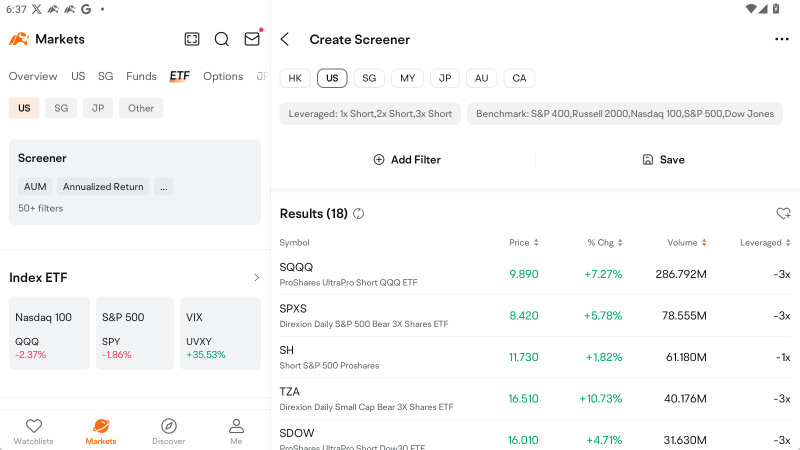Select the orange US ETF region chip
This screenshot has width=800, height=450.
coord(24,108)
